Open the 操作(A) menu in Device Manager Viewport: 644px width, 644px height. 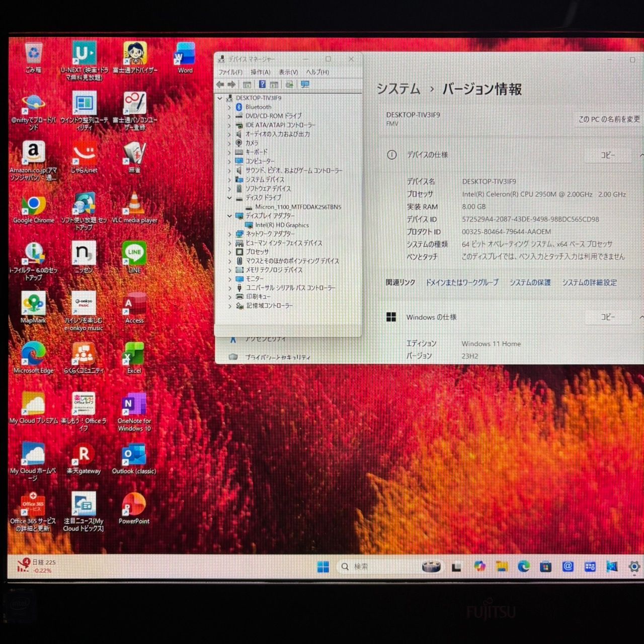(260, 72)
